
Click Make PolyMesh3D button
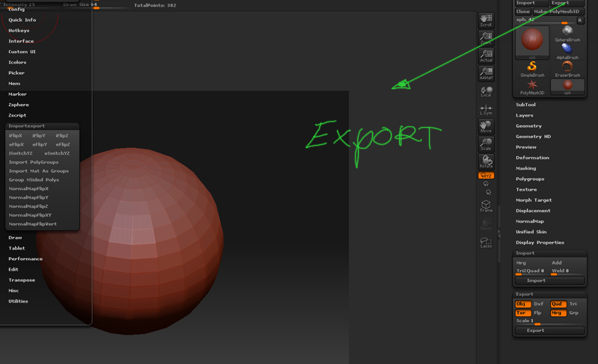click(558, 11)
